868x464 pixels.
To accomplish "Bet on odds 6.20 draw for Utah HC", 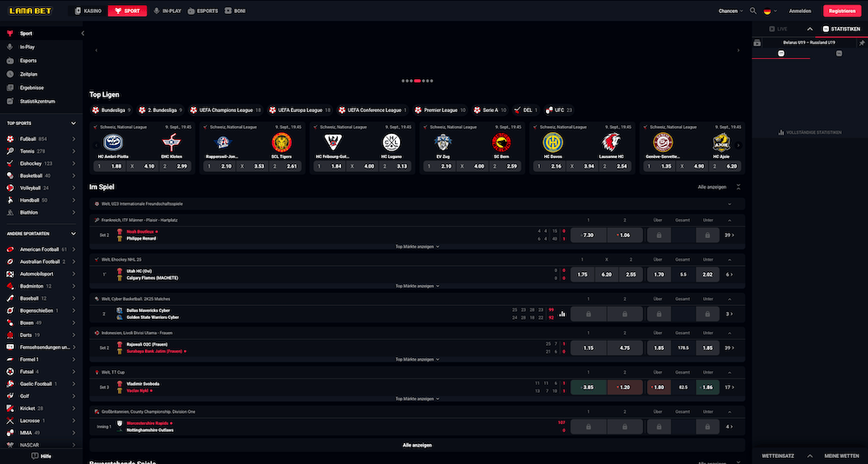I will click(607, 274).
